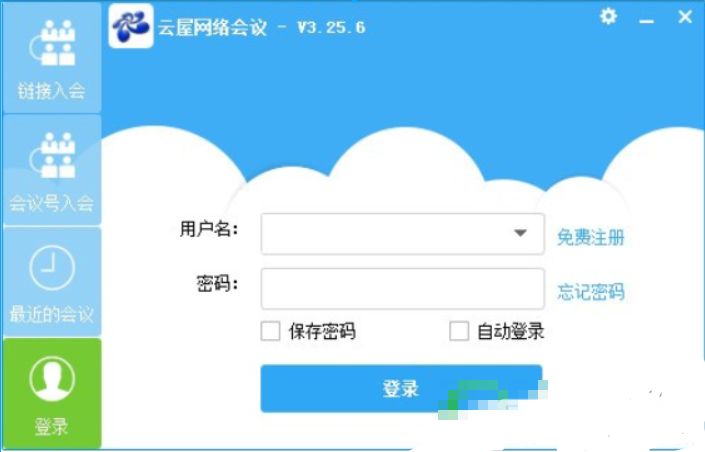This screenshot has width=705, height=452.
Task: Click the 会议号入会 group icon
Action: pos(52,155)
